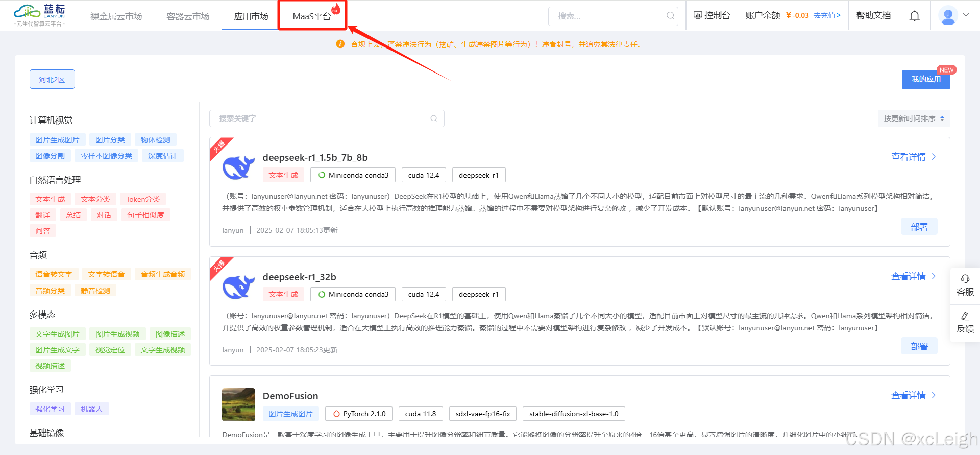View details of deepseek-r1_32b
Image resolution: width=980 pixels, height=455 pixels.
(x=909, y=276)
